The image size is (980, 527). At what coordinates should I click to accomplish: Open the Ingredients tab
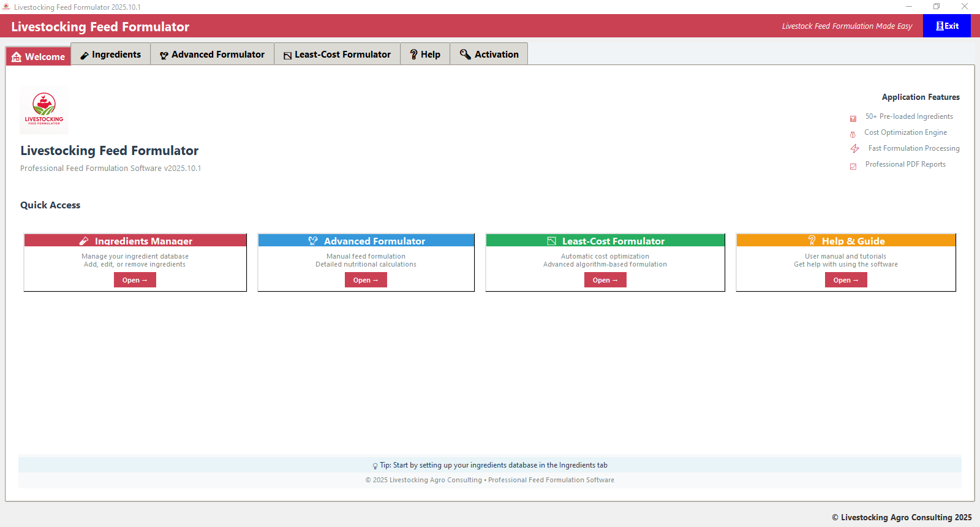(x=111, y=55)
